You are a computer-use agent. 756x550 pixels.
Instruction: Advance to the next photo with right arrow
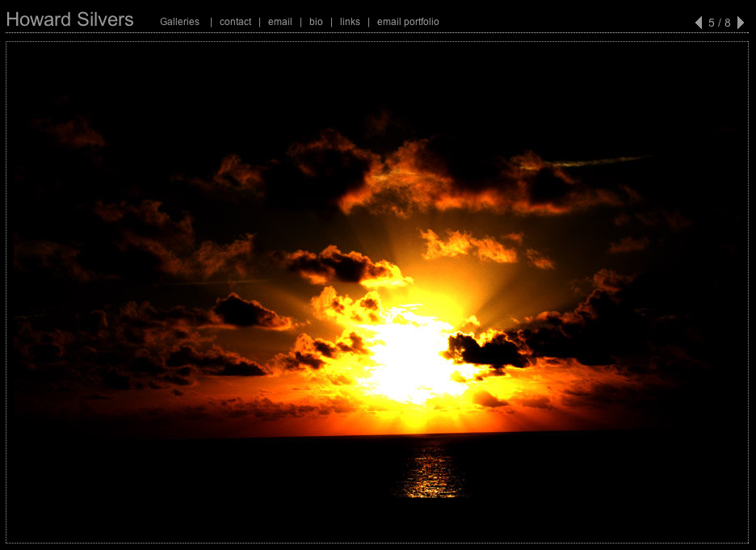pos(741,23)
